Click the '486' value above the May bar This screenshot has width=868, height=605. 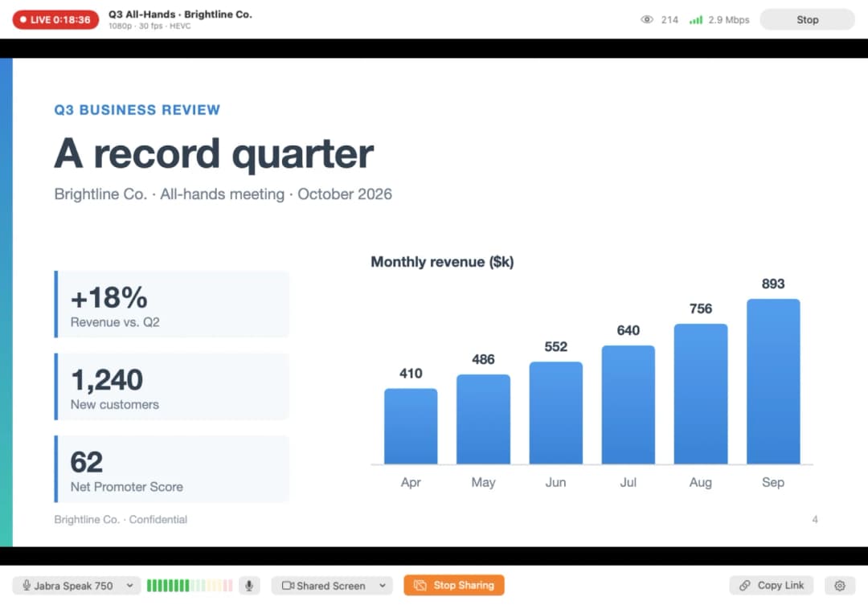click(483, 359)
